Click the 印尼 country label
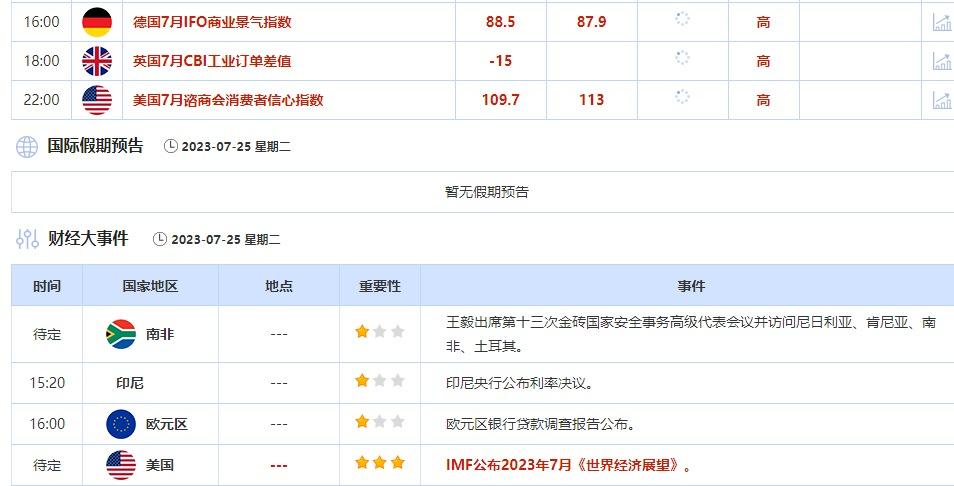Screen dimensions: 954x486 tap(130, 383)
